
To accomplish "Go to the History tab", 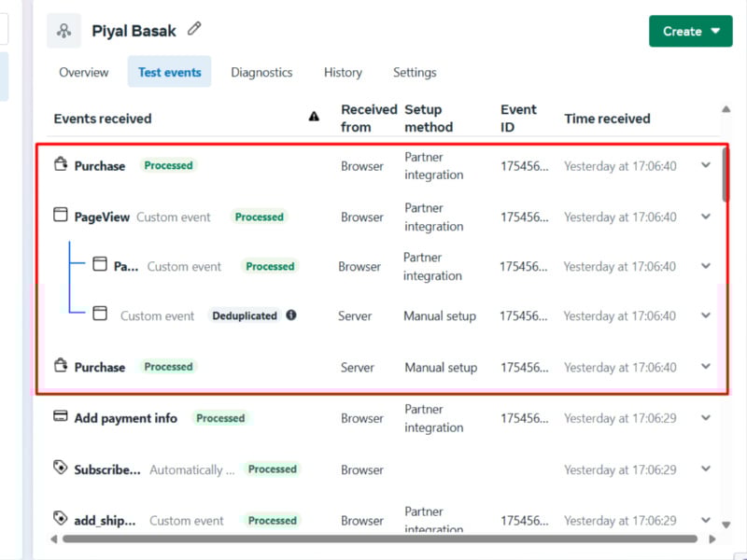I will click(342, 72).
